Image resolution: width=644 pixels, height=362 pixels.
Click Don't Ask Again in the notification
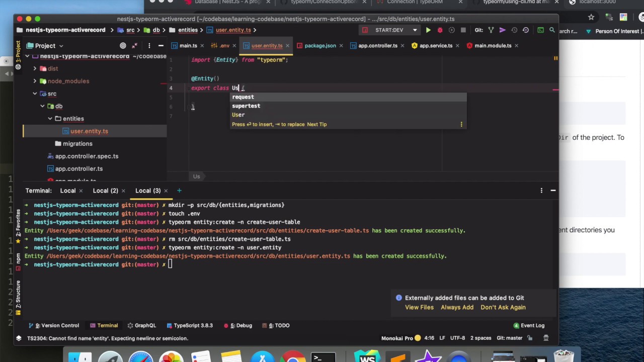pos(503,307)
